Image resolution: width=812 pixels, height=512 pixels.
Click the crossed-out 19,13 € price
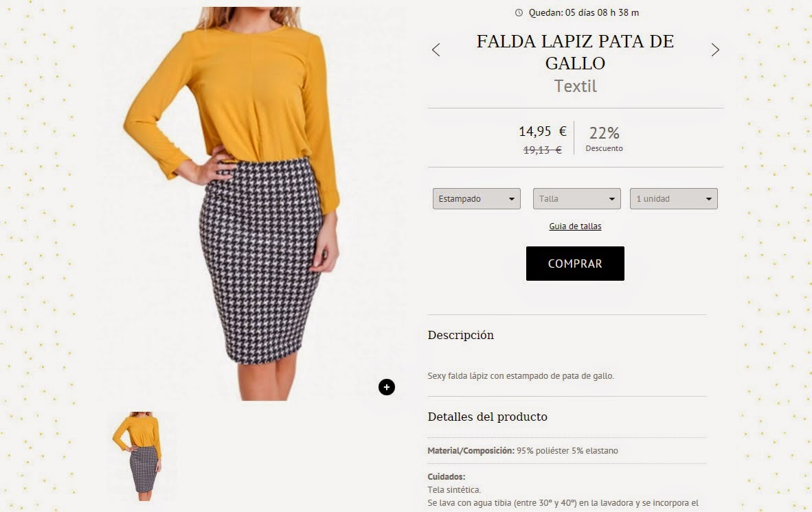(542, 150)
